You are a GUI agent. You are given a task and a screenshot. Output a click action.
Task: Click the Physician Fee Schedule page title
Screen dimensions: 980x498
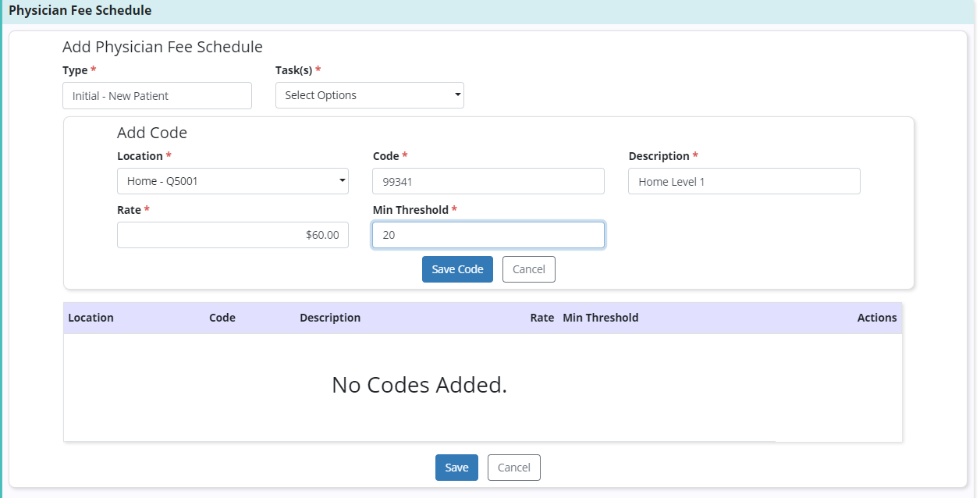point(80,11)
